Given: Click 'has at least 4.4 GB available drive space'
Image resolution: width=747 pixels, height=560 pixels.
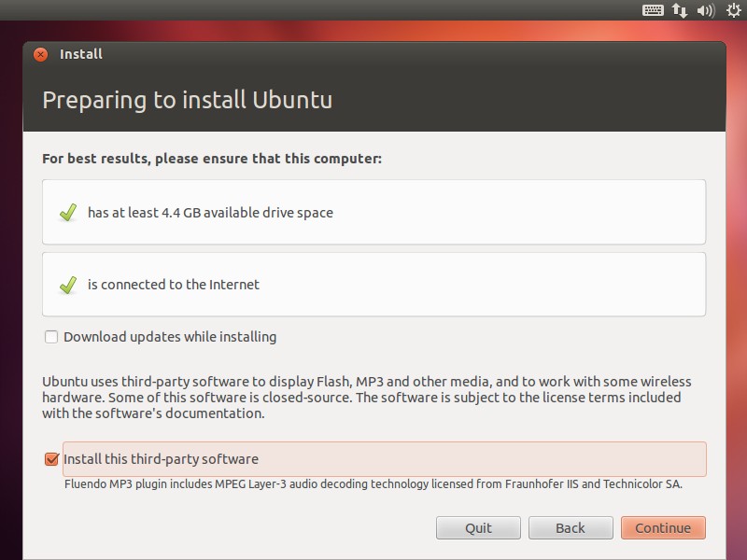Looking at the screenshot, I should [210, 213].
